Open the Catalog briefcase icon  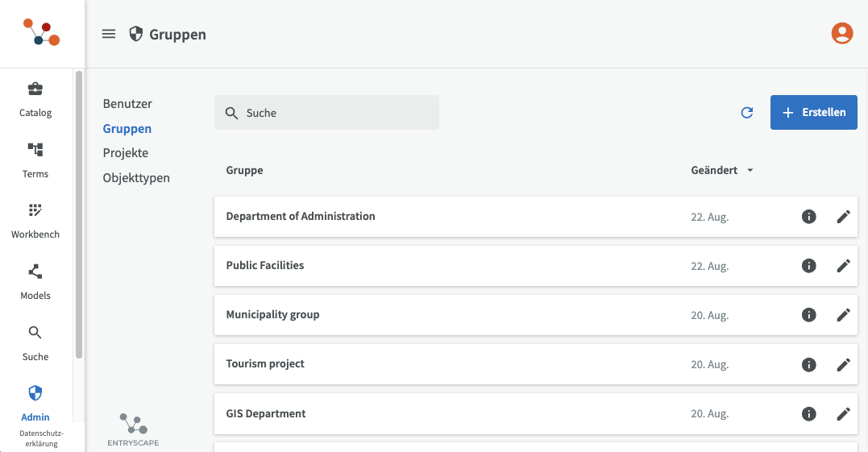[35, 89]
